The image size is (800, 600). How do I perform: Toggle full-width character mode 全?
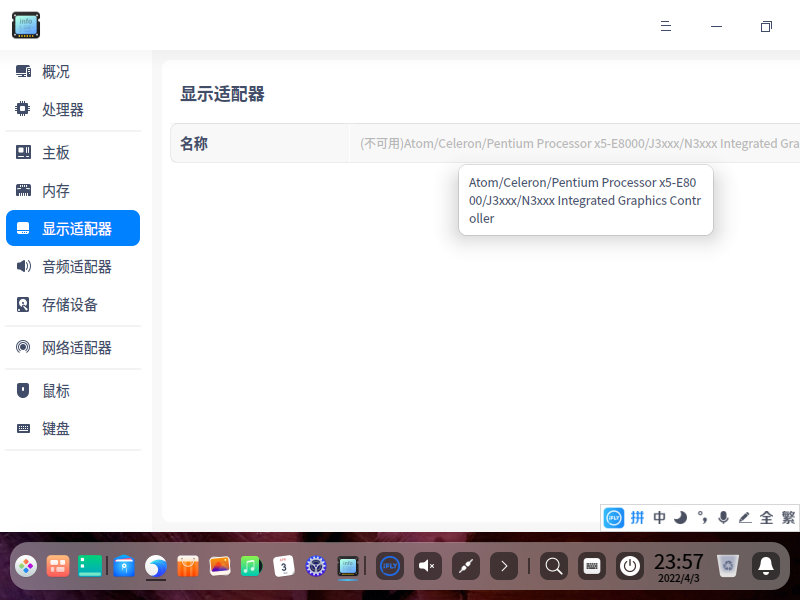click(x=766, y=517)
